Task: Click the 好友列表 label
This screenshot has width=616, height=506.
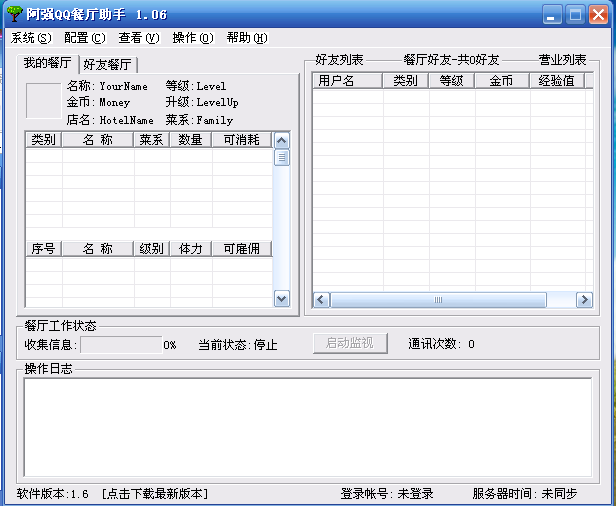Action: pos(339,60)
